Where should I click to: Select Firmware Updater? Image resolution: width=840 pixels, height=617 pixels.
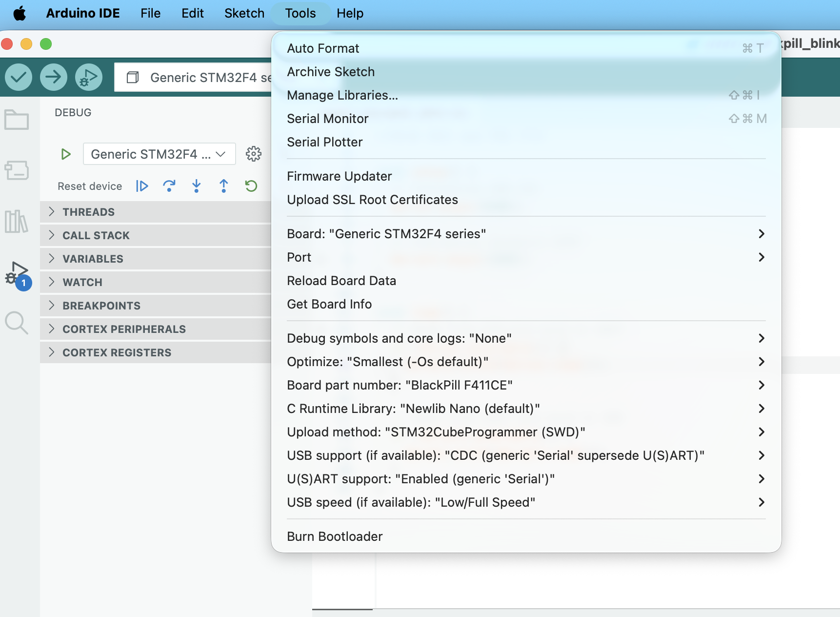[x=526, y=176]
